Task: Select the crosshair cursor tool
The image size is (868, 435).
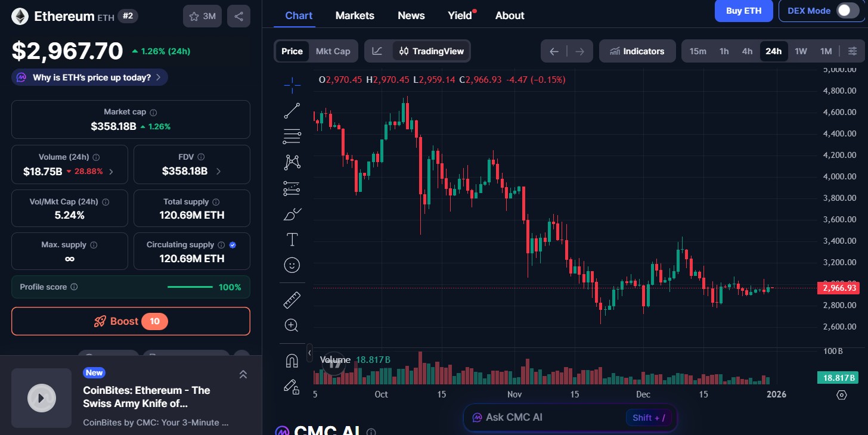Action: click(x=292, y=85)
